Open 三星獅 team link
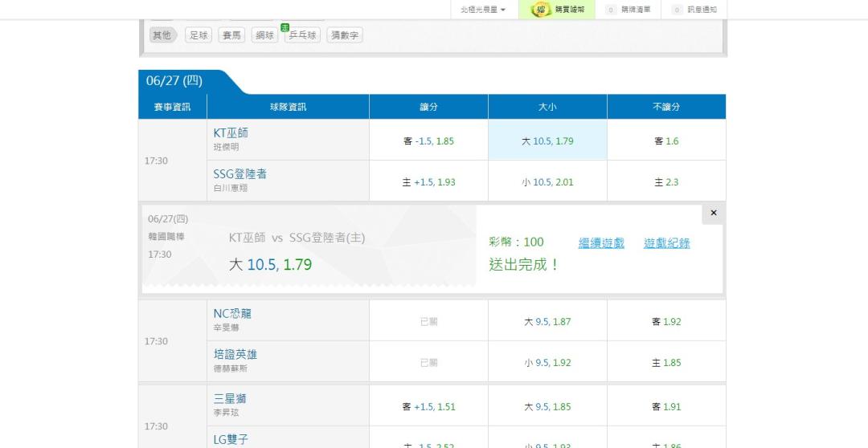868x448 pixels. pyautogui.click(x=230, y=399)
